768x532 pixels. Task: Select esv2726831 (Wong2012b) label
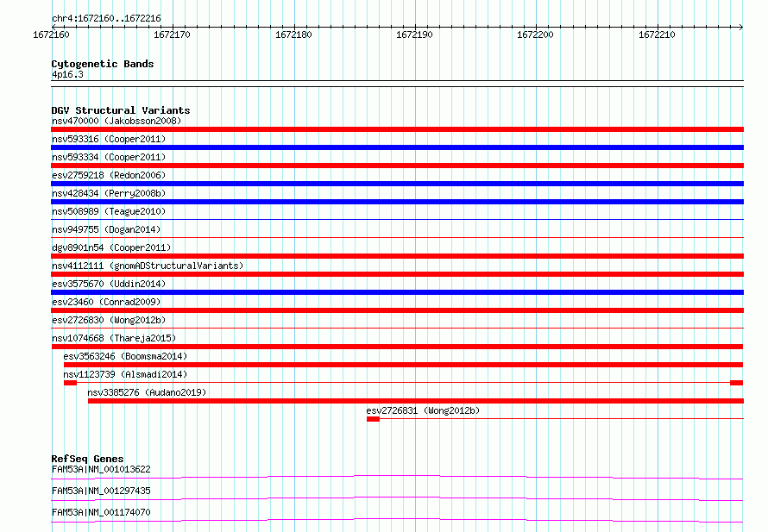click(423, 410)
